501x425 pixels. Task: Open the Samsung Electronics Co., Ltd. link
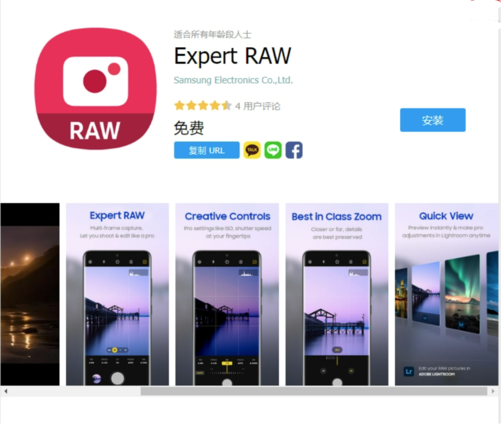point(233,80)
